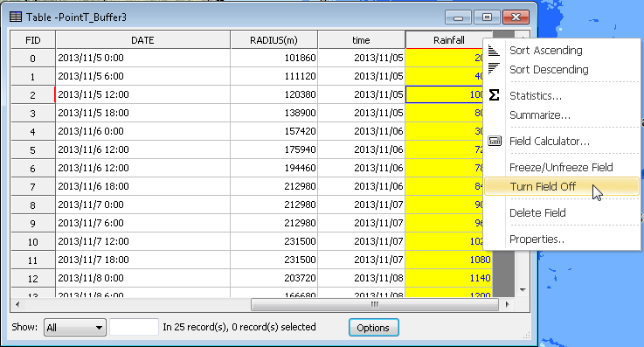This screenshot has height=347, width=644.
Task: Click the record number input box
Action: [x=134, y=327]
